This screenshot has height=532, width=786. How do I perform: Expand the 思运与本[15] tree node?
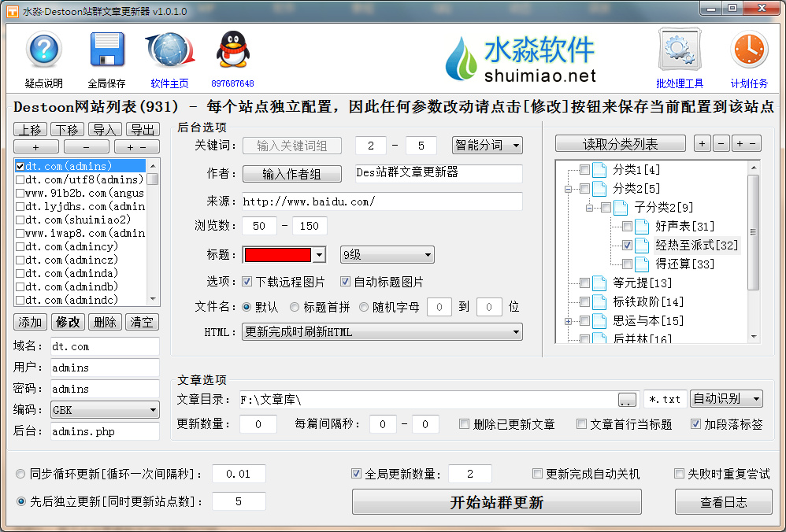pyautogui.click(x=568, y=322)
